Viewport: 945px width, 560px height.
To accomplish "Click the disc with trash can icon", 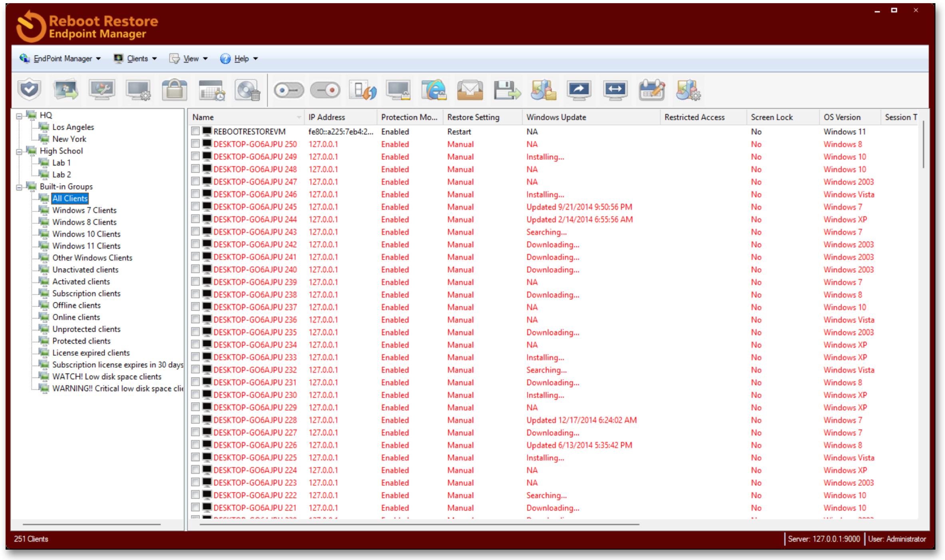I will click(247, 90).
